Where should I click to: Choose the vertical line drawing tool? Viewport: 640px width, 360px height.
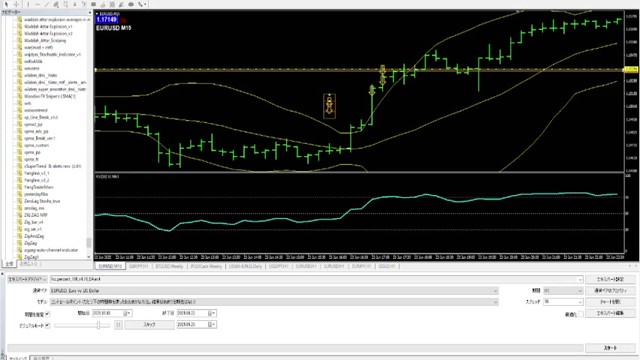(x=28, y=4)
